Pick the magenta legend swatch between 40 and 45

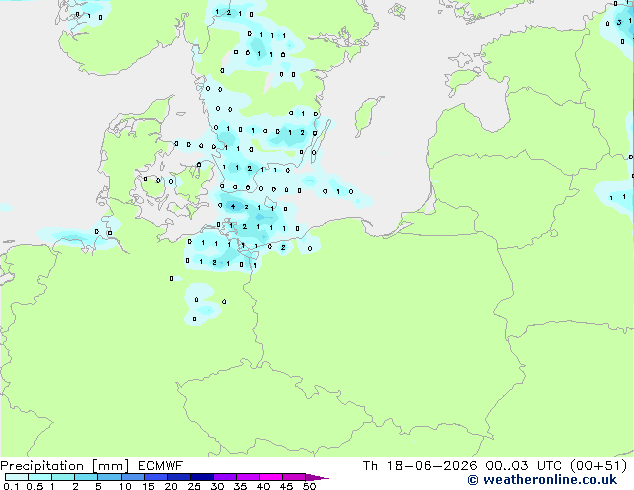(271, 477)
